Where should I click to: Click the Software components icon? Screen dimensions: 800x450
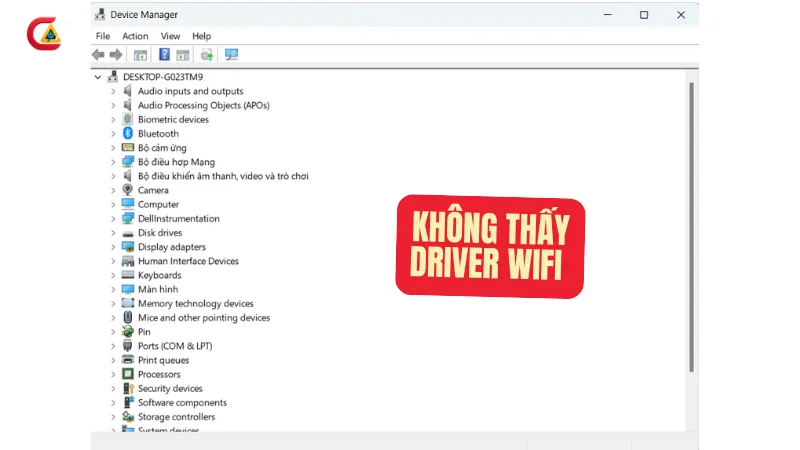click(x=128, y=402)
